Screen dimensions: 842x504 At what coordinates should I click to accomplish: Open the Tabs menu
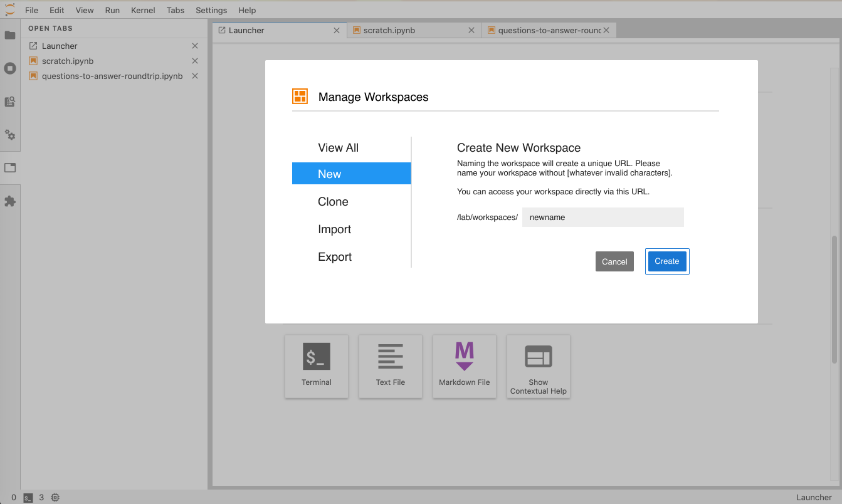pyautogui.click(x=176, y=10)
